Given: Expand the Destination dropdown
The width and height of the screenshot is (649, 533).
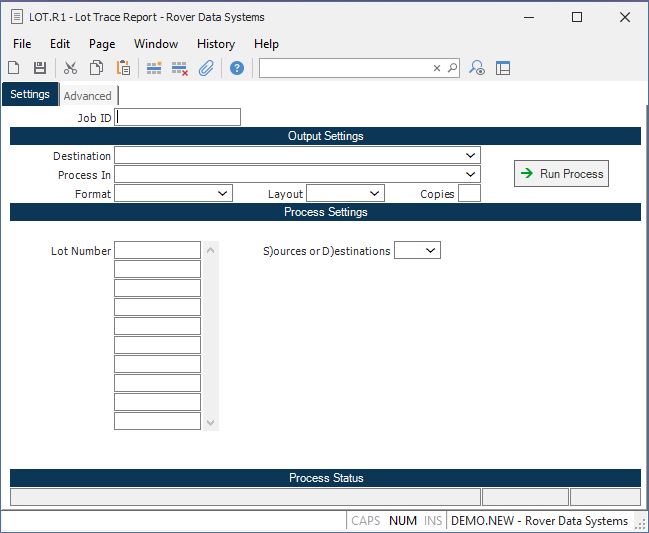Looking at the screenshot, I should (x=470, y=156).
